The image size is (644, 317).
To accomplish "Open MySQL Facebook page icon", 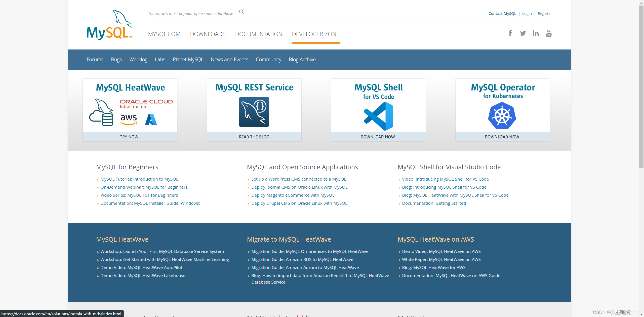I will tap(510, 33).
